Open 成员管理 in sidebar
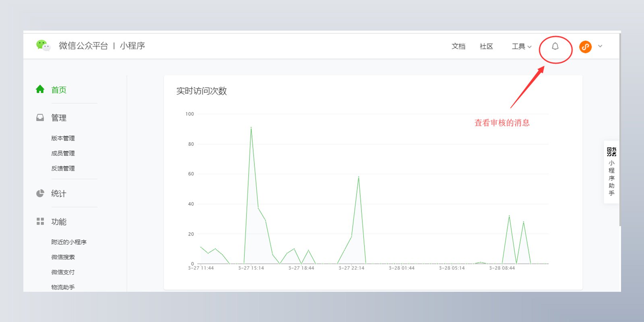644x322 pixels. [63, 153]
